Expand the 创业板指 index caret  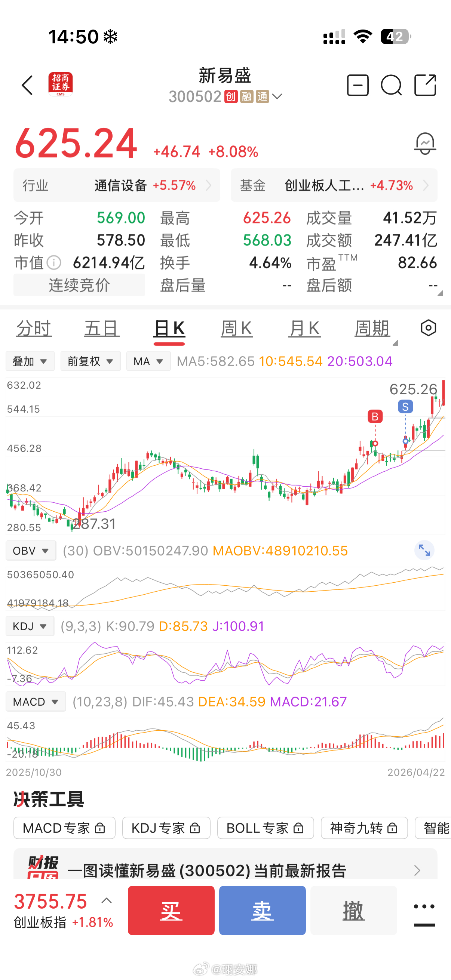click(107, 900)
